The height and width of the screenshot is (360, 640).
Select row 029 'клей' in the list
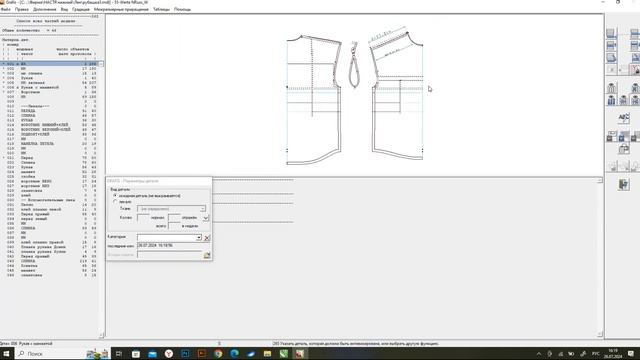[x=49, y=196]
